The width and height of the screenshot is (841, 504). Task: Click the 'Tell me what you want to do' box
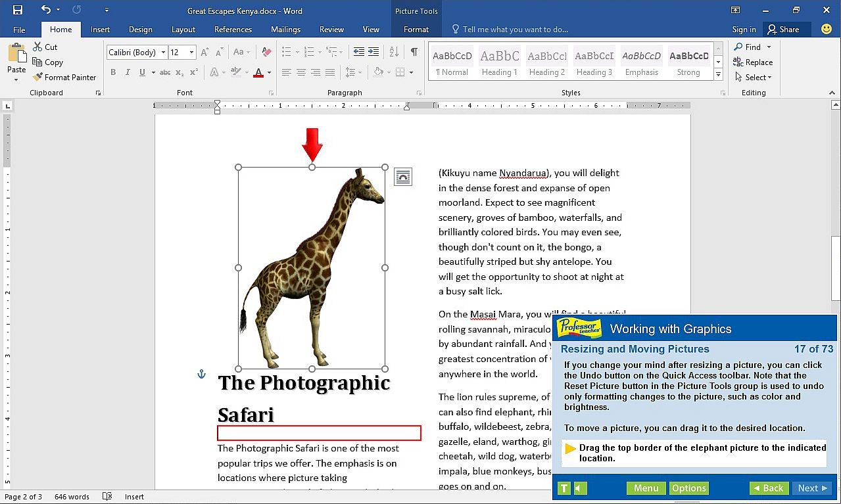point(515,30)
